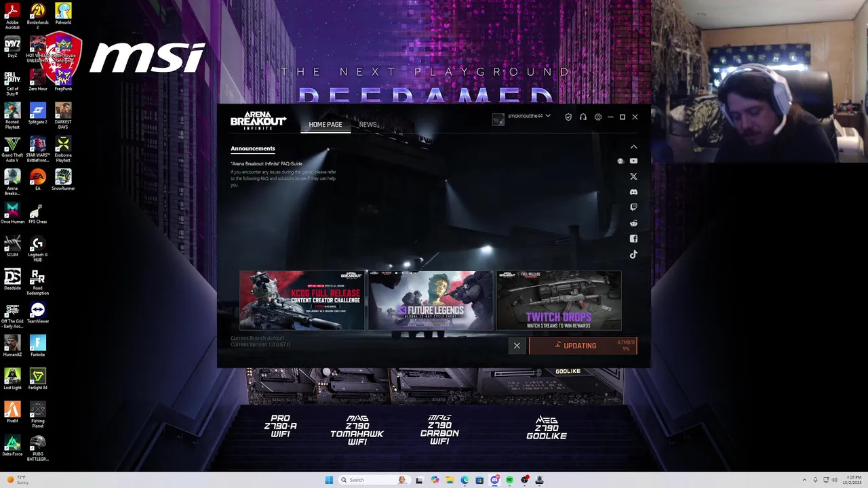
Task: Select the Road Redemption desktop shortcut
Action: pos(38,282)
